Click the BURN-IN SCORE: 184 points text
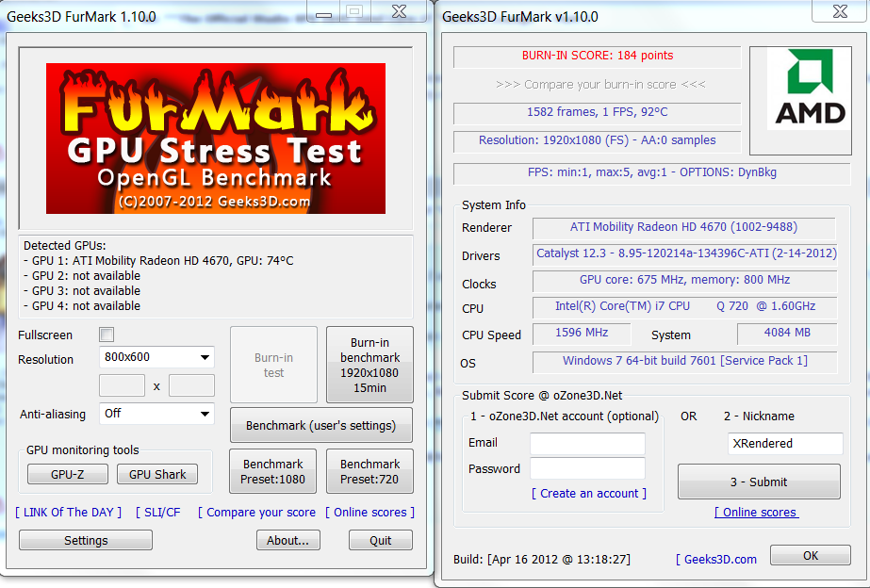870x588 pixels. click(598, 56)
